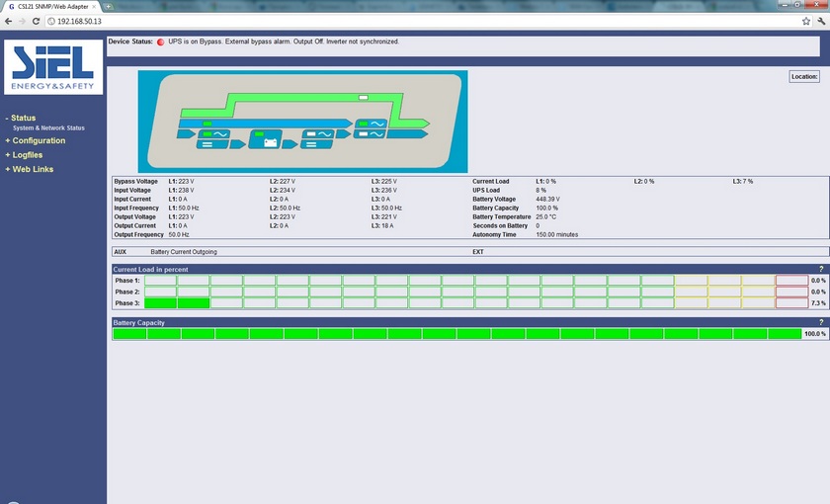Click the Battery Voltage 448.39 V value

(547, 199)
